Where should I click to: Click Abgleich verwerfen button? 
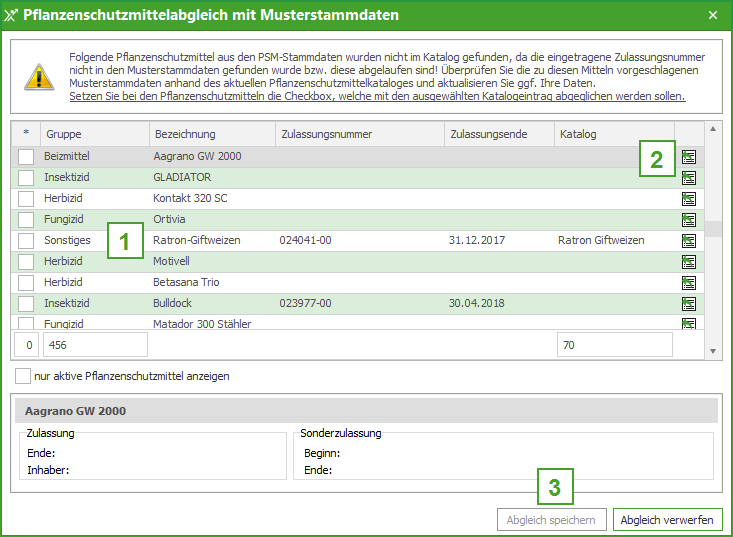667,520
